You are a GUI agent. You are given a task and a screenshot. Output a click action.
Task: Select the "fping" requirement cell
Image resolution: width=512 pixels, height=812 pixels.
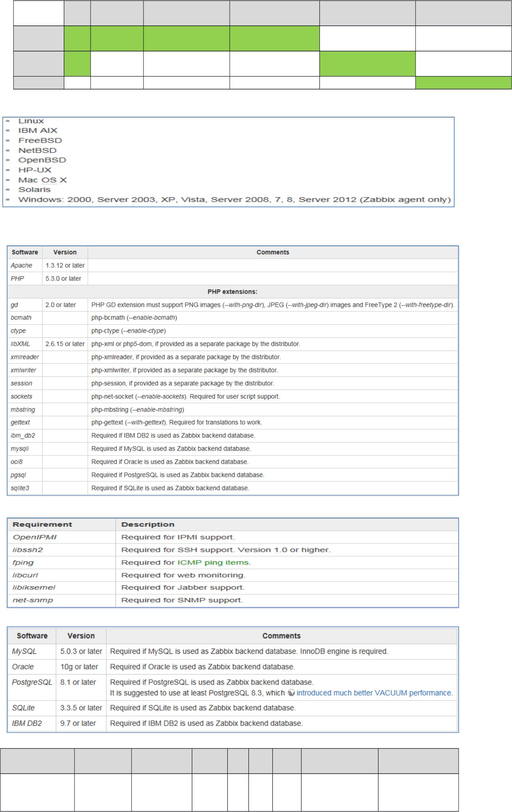pyautogui.click(x=61, y=563)
